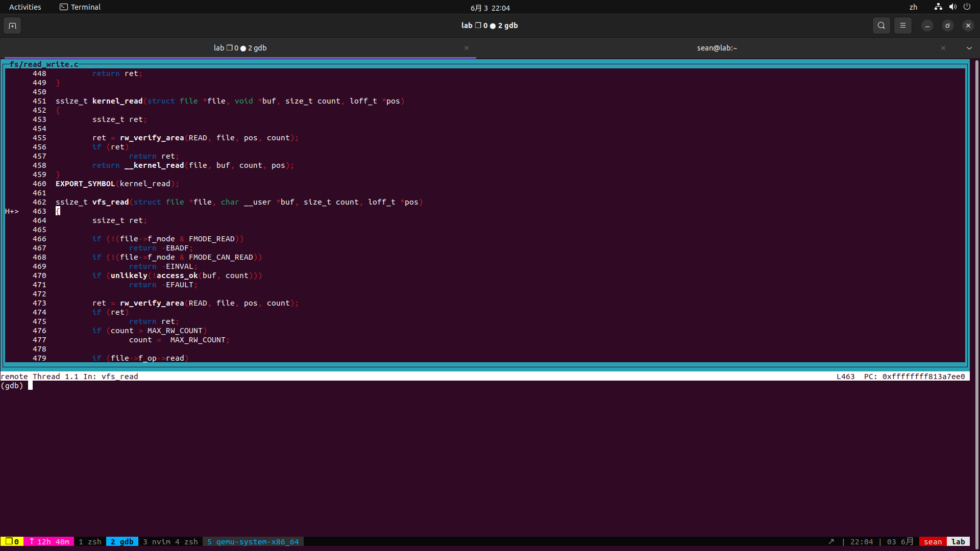Click 'L463' in the gdb status line
The width and height of the screenshot is (980, 551).
(x=845, y=377)
